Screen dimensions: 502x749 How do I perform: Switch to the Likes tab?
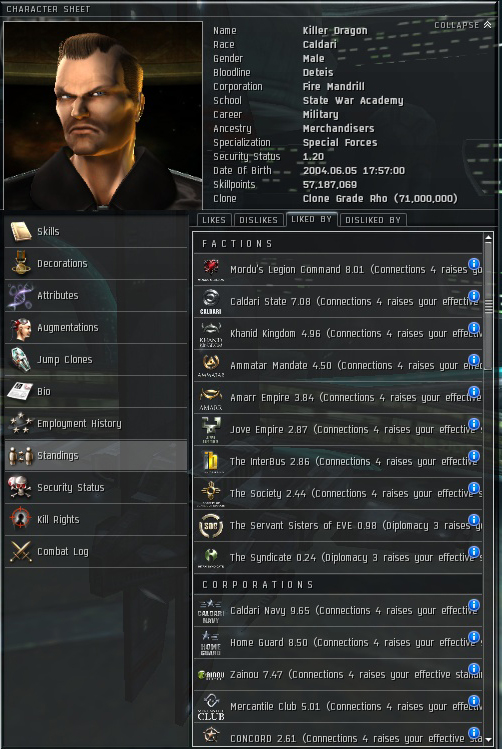(x=214, y=220)
